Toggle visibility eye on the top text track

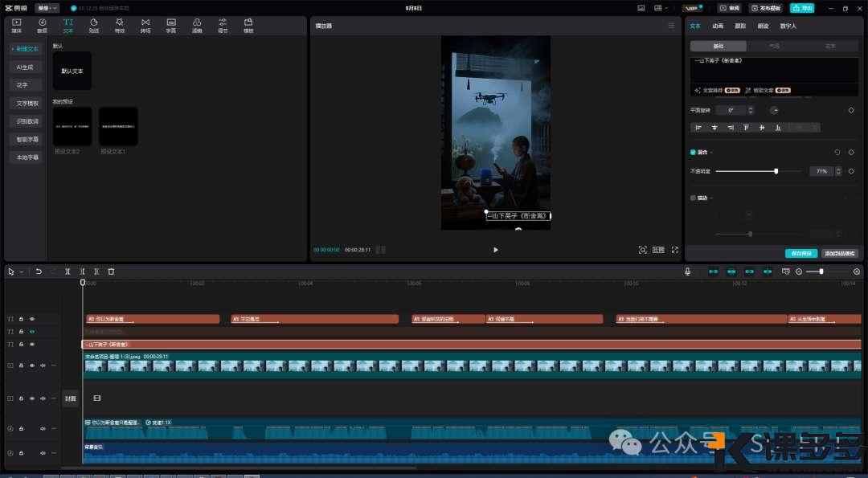[32, 319]
